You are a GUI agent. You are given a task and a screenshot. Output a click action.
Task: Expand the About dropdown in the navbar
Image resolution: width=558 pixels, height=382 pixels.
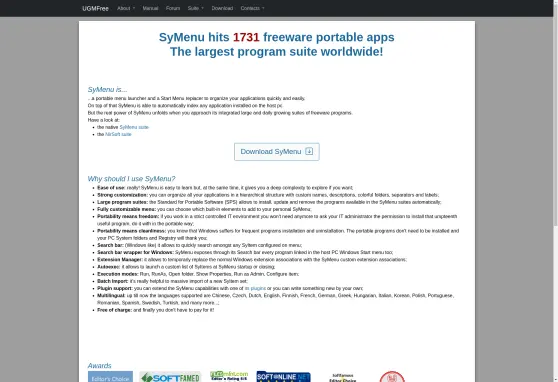tap(126, 8)
